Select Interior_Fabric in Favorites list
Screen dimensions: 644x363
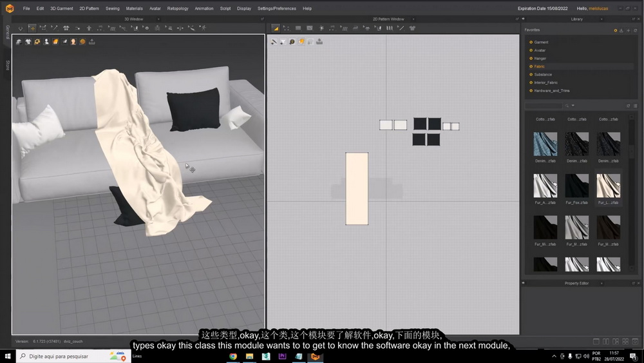[x=546, y=83]
